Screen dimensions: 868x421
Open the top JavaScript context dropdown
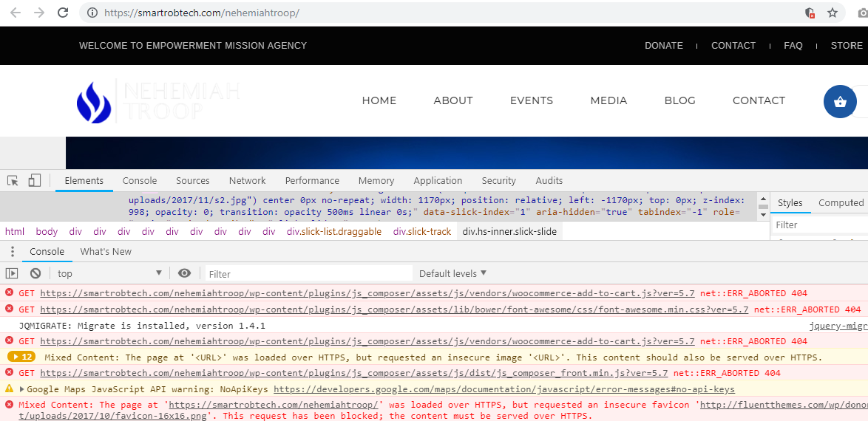pos(109,273)
